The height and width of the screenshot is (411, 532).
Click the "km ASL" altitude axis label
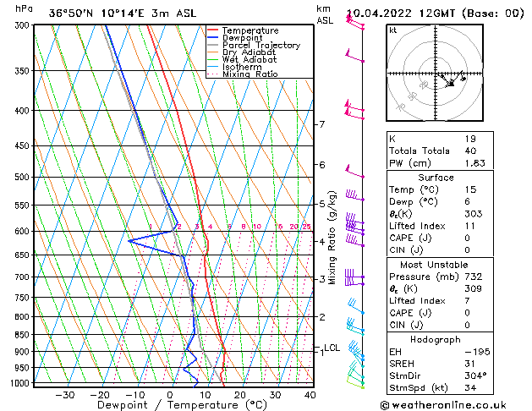click(x=325, y=14)
